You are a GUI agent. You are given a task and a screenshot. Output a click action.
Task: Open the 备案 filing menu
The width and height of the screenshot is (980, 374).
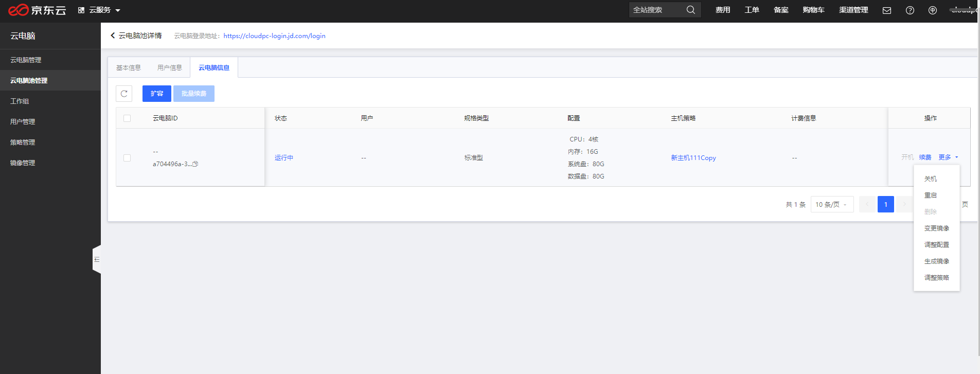(781, 10)
